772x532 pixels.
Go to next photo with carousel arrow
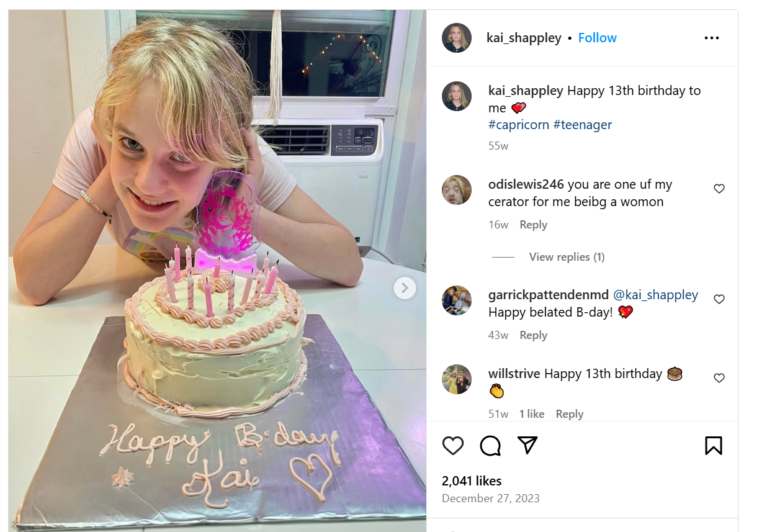click(x=405, y=287)
